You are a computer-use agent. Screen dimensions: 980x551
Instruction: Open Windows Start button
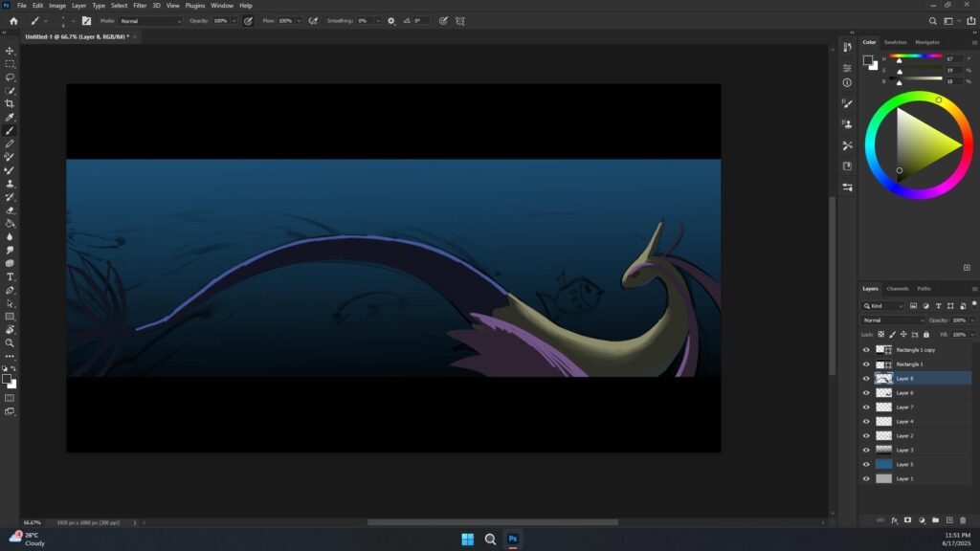(x=467, y=540)
